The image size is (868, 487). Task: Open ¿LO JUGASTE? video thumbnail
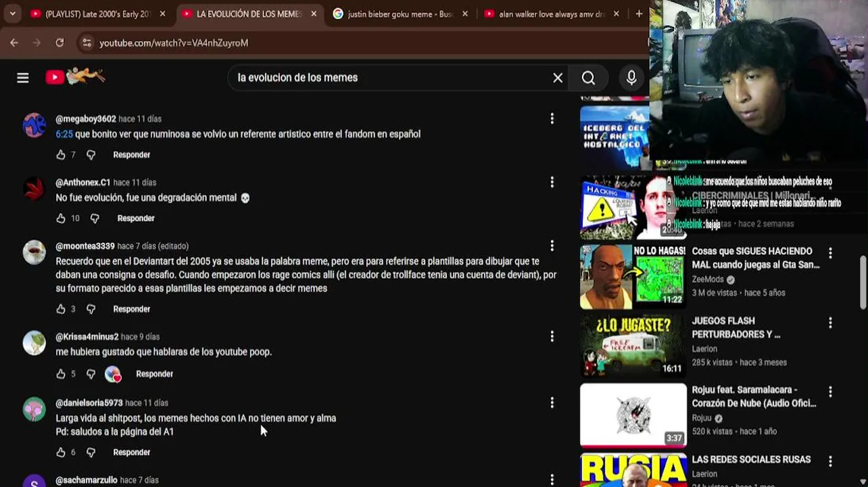[x=633, y=346]
